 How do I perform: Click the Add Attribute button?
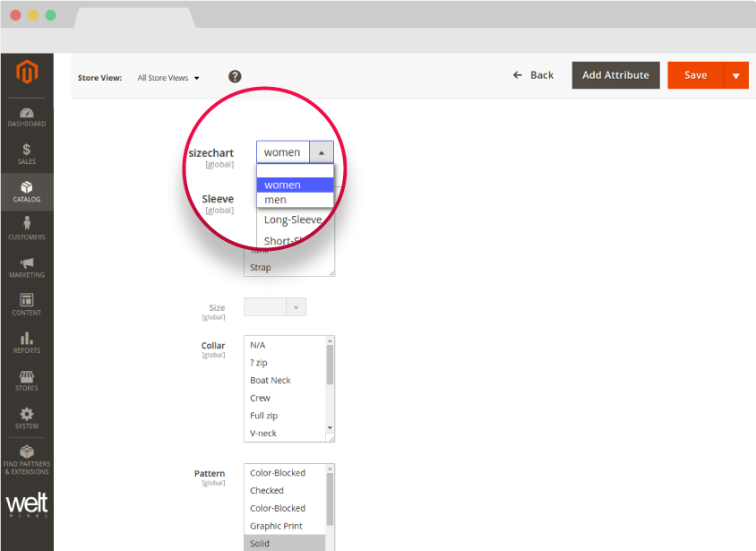coord(615,75)
